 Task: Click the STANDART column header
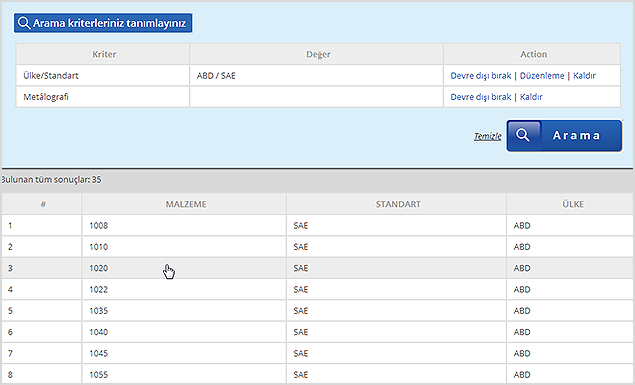(396, 204)
